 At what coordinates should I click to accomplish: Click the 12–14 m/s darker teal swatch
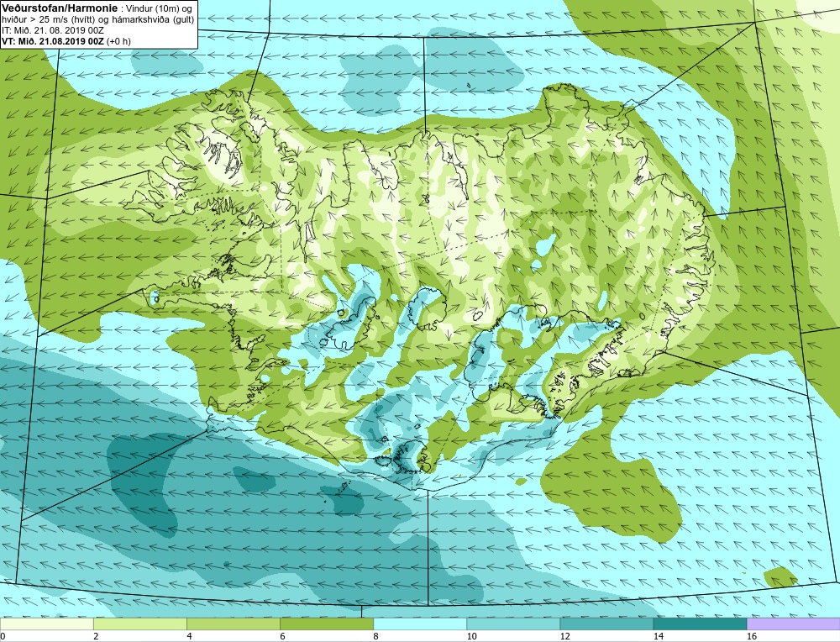pos(606,624)
